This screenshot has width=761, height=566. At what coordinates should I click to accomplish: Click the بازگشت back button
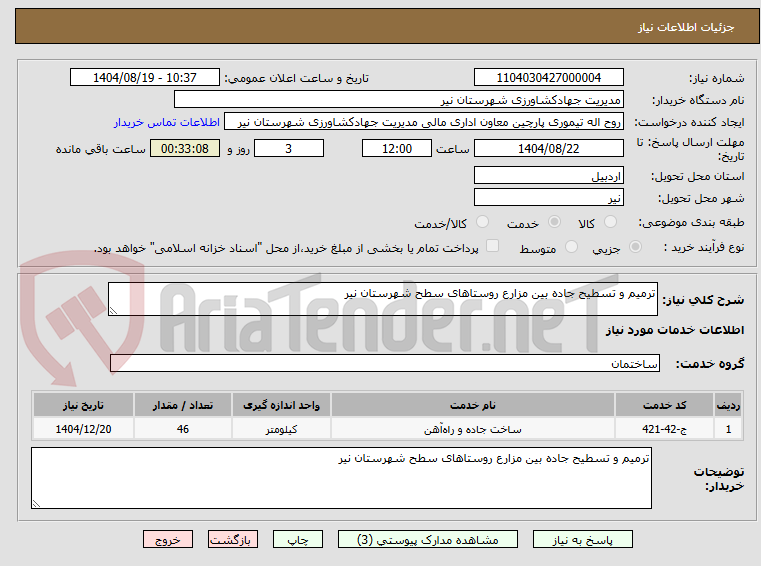click(232, 539)
